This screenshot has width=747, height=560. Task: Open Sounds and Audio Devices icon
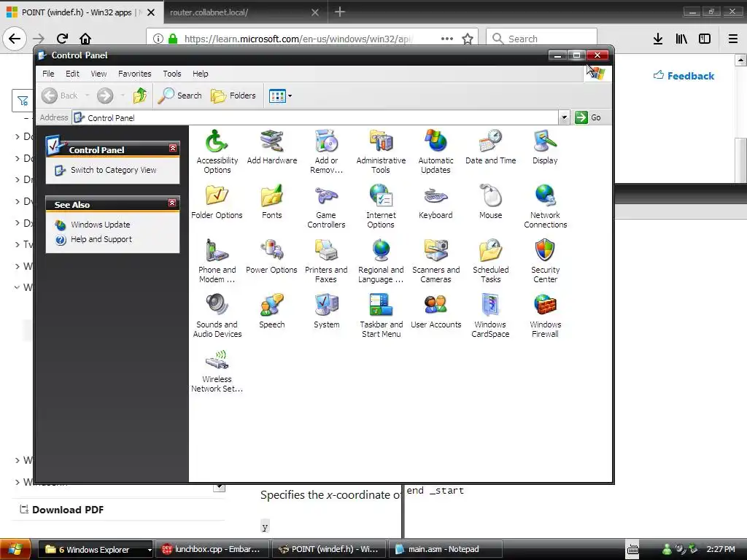tap(217, 316)
